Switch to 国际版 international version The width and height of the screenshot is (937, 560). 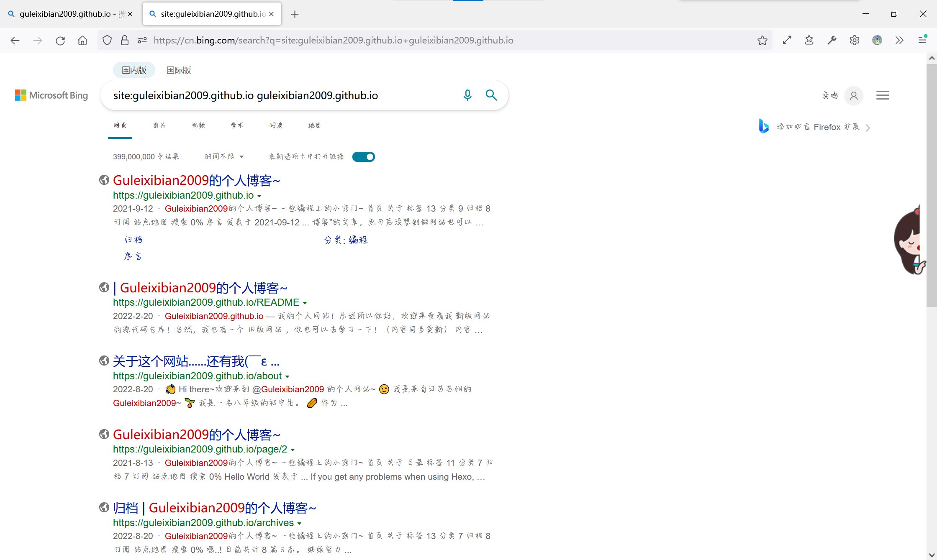[179, 70]
